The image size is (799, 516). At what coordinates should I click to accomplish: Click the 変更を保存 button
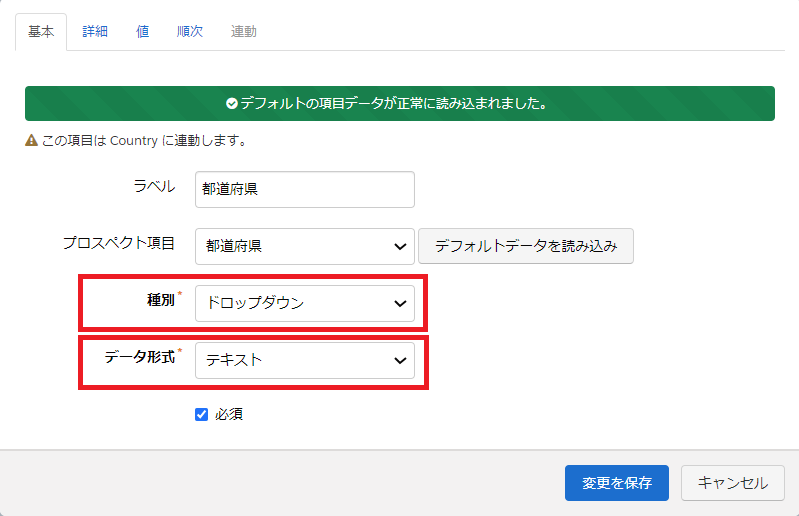(x=617, y=483)
